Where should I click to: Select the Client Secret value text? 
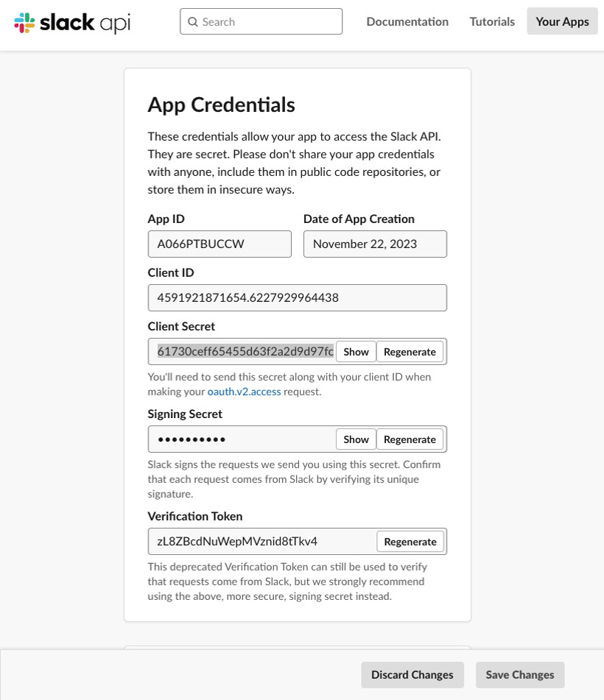(x=245, y=351)
